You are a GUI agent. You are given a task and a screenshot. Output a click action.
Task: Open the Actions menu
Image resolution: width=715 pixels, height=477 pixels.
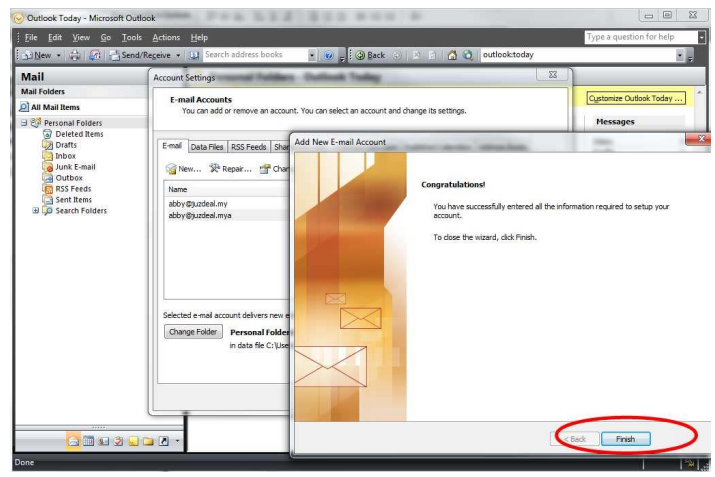(x=166, y=37)
